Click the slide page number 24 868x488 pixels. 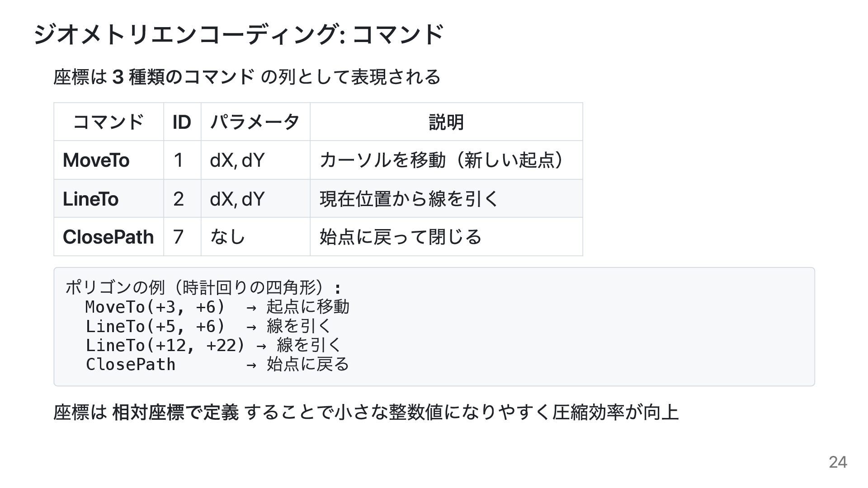click(x=838, y=462)
